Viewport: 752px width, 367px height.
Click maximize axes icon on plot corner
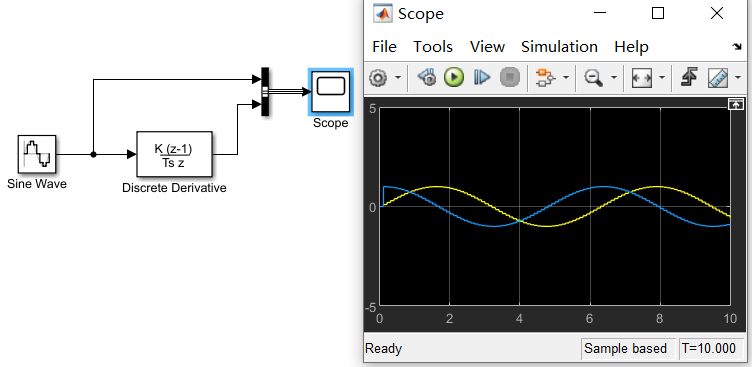pos(735,105)
